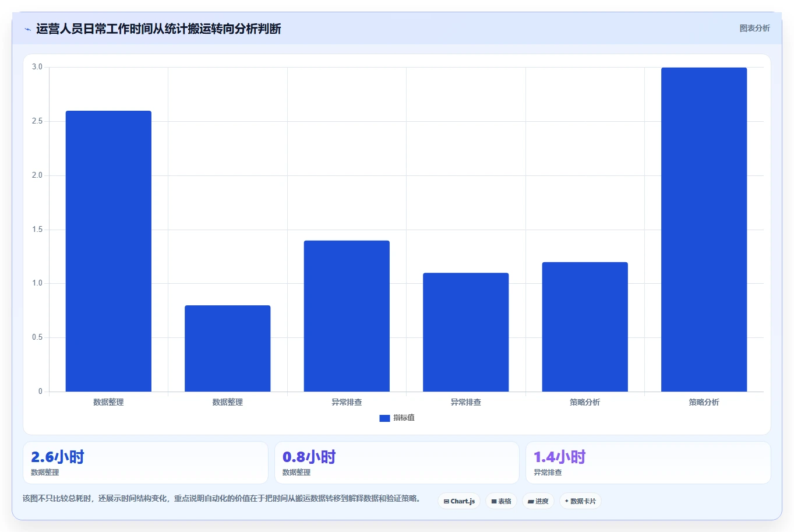Click the y-axis label 1.5
This screenshot has width=794, height=532.
(37, 230)
